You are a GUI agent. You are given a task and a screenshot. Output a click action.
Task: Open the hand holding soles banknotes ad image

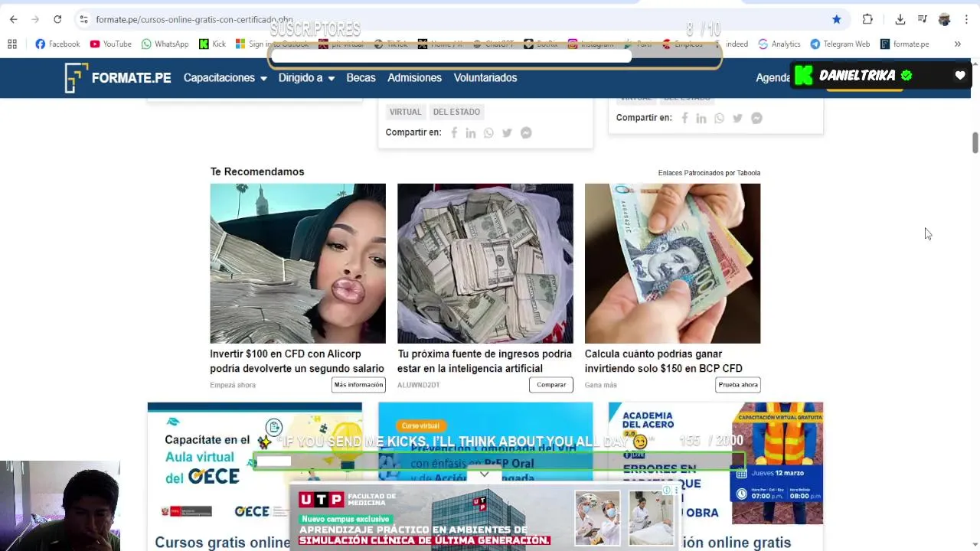(x=672, y=263)
